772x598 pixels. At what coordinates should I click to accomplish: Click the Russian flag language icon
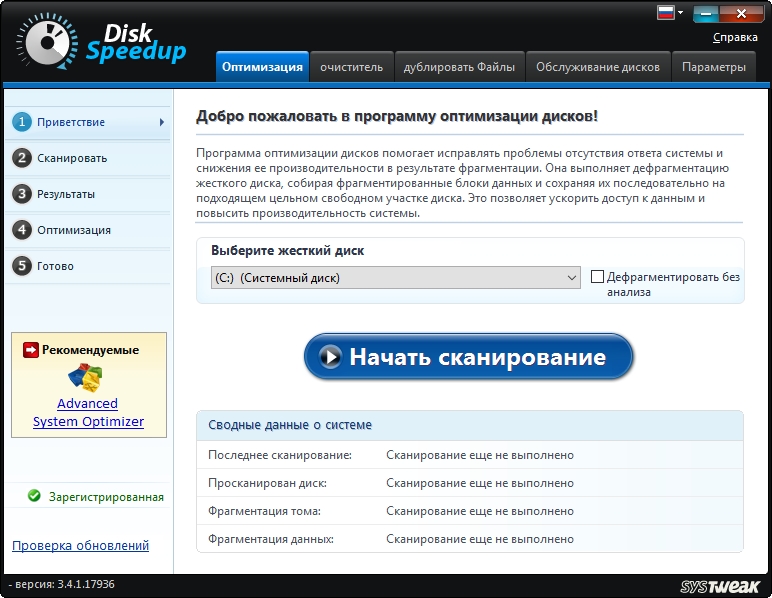[x=665, y=13]
